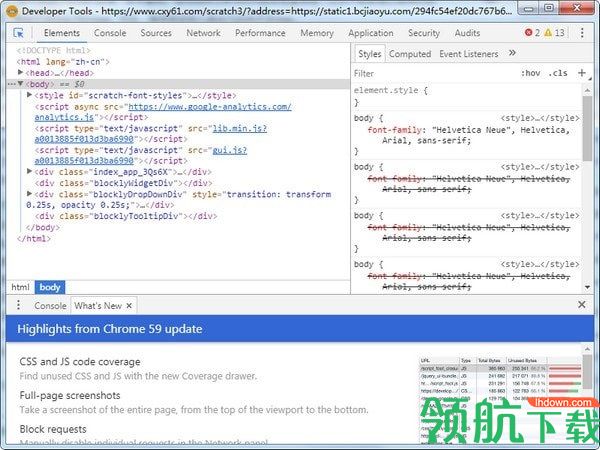Click the ellipsis beside the body element

[11, 84]
